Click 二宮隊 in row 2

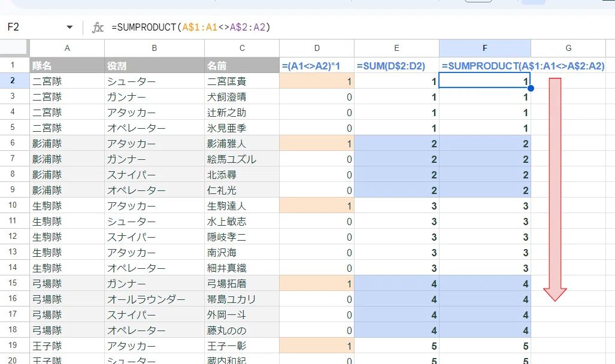[67, 81]
